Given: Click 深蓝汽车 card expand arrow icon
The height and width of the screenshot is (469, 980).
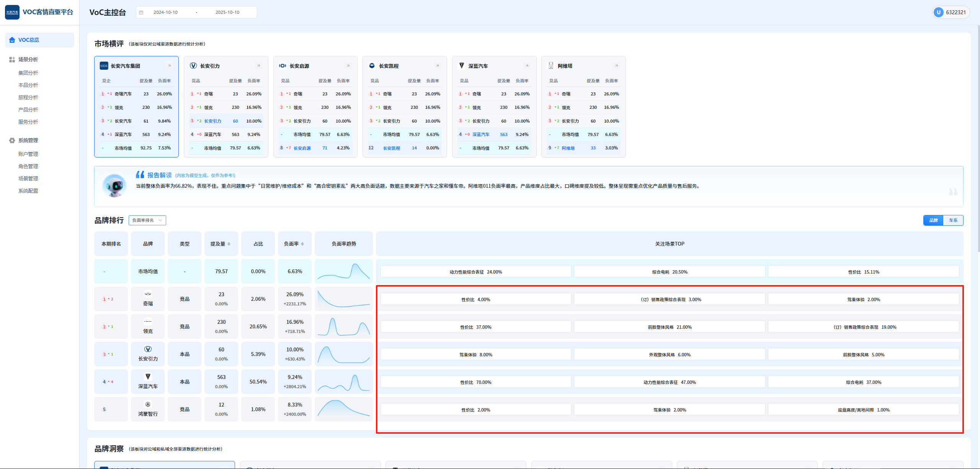Looking at the screenshot, I should 527,66.
